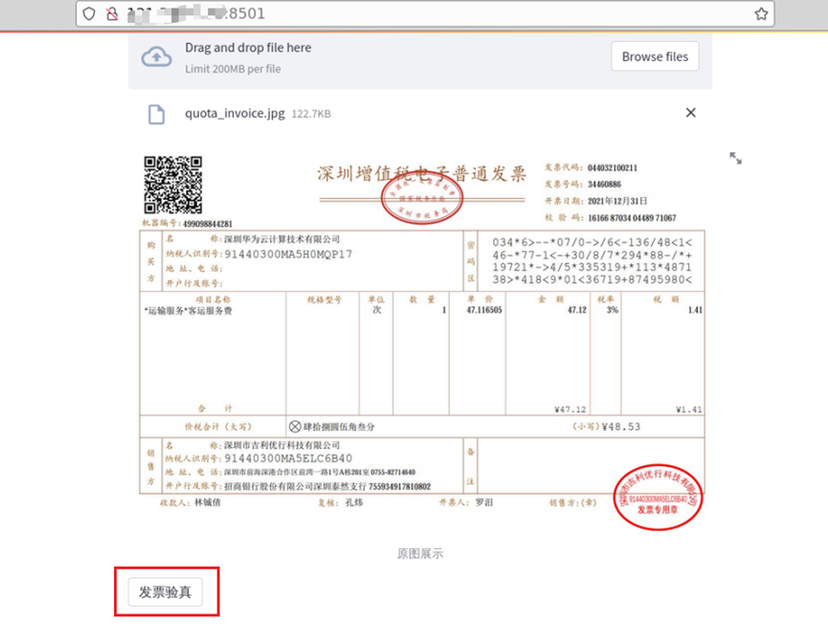The width and height of the screenshot is (828, 644).
Task: Click the invoice QR code
Action: pyautogui.click(x=173, y=185)
